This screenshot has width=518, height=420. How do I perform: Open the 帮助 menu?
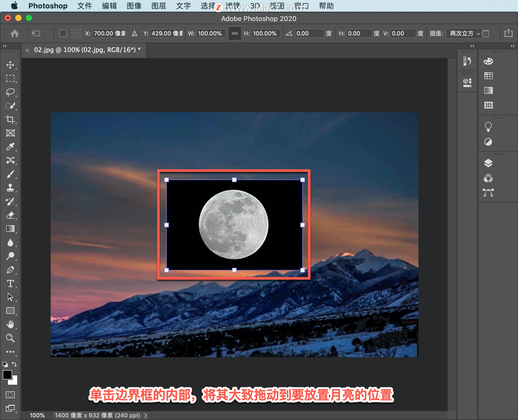tap(326, 6)
